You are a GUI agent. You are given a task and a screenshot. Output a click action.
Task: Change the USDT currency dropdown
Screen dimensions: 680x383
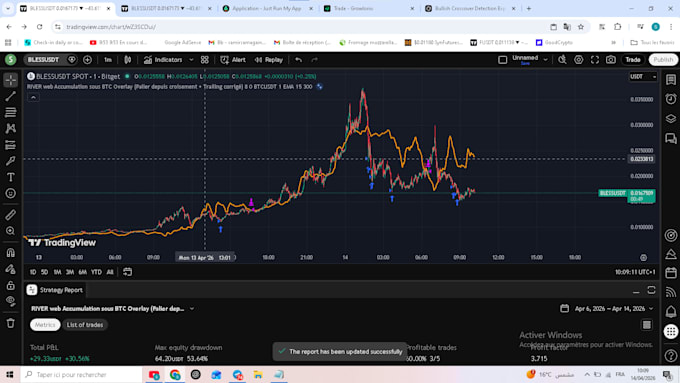point(643,77)
